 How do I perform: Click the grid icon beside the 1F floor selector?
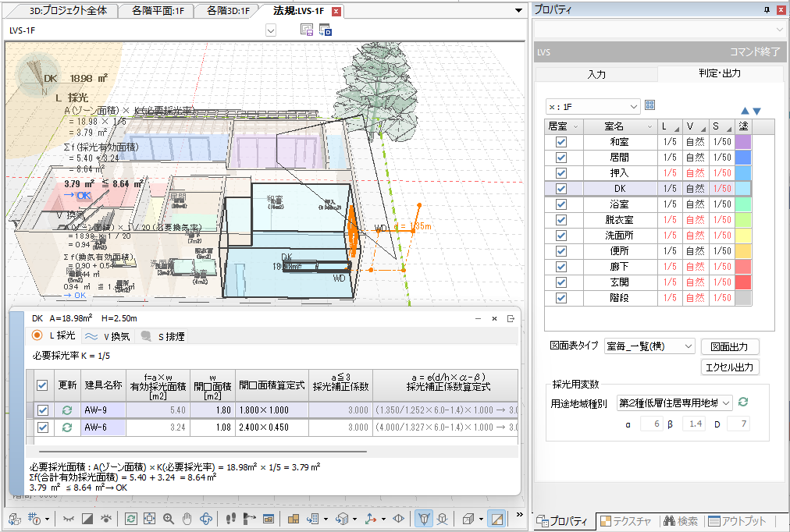(x=650, y=105)
